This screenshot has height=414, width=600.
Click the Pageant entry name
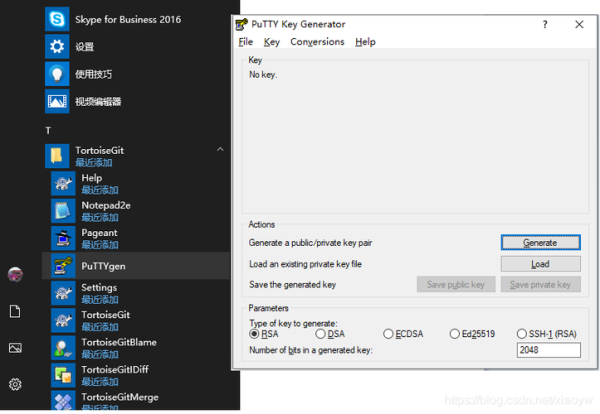pos(99,233)
